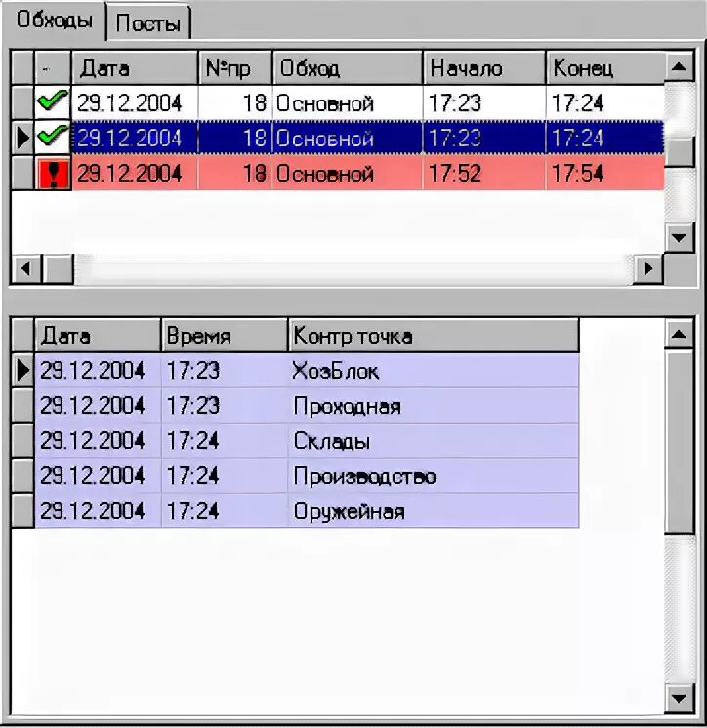Viewport: 707px width, 728px height.
Task: Click the Контр точка column header
Action: 434,336
